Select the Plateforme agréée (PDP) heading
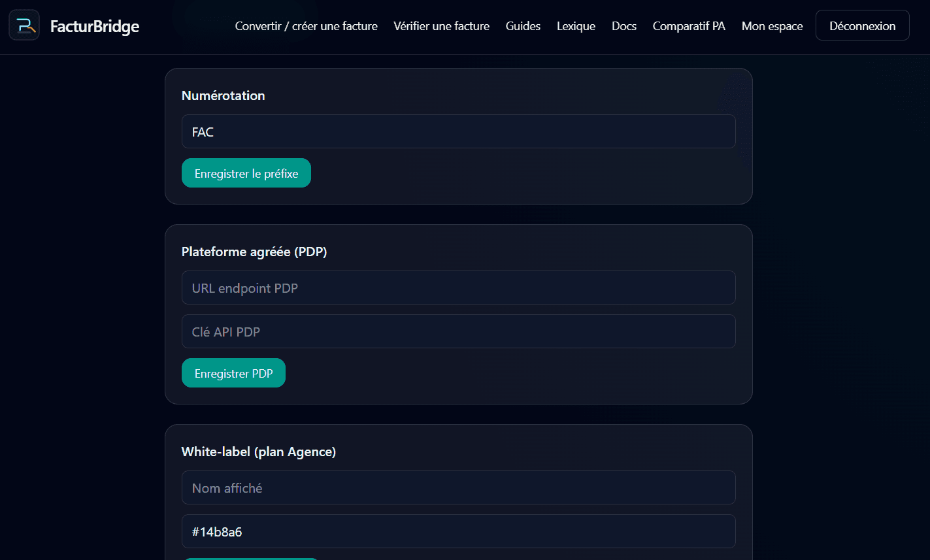This screenshot has width=930, height=560. [254, 252]
